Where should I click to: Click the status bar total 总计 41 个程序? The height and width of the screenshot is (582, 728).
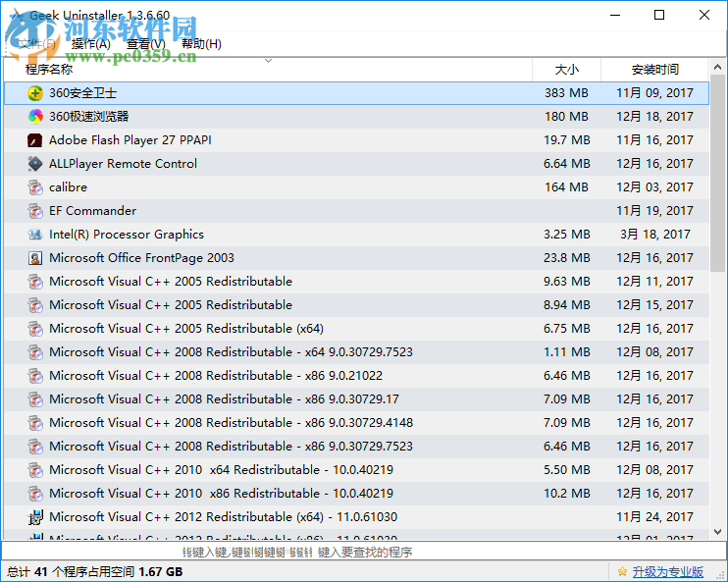pos(95,572)
